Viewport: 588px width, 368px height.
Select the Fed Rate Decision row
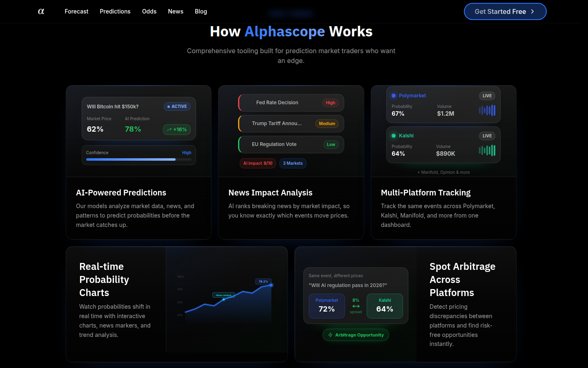click(291, 103)
